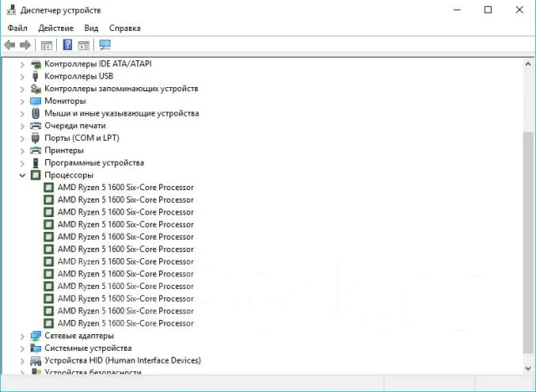Scan for hardware changes monitor icon
Screen dimensions: 536x392
[x=105, y=44]
